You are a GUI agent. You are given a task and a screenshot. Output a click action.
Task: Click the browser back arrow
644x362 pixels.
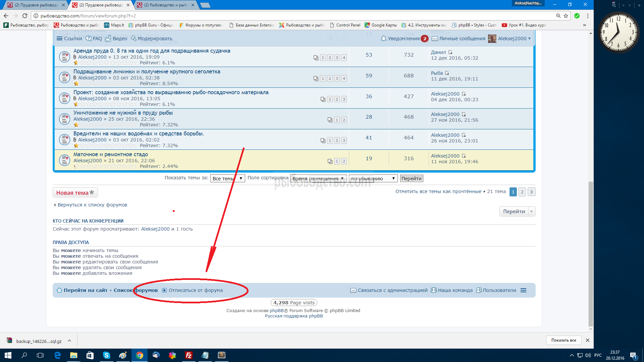6,16
